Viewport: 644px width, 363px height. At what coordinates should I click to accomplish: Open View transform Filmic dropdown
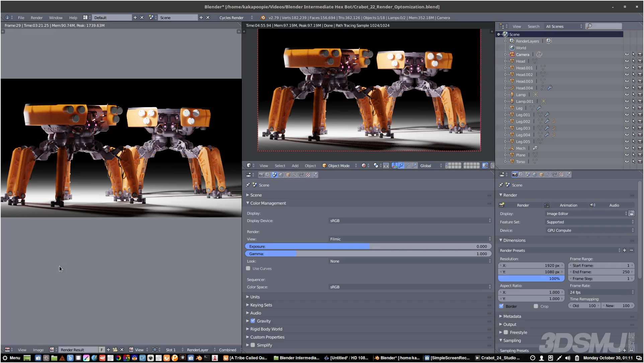coord(410,239)
